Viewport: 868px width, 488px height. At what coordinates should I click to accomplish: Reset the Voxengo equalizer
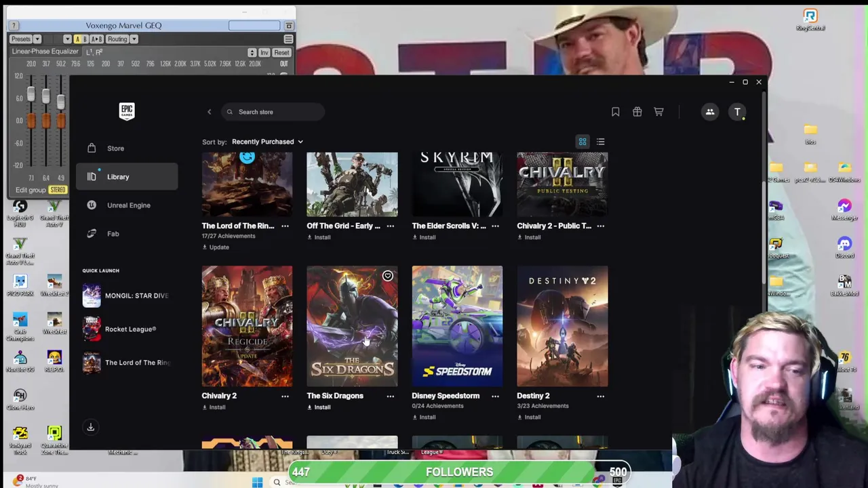pyautogui.click(x=281, y=53)
